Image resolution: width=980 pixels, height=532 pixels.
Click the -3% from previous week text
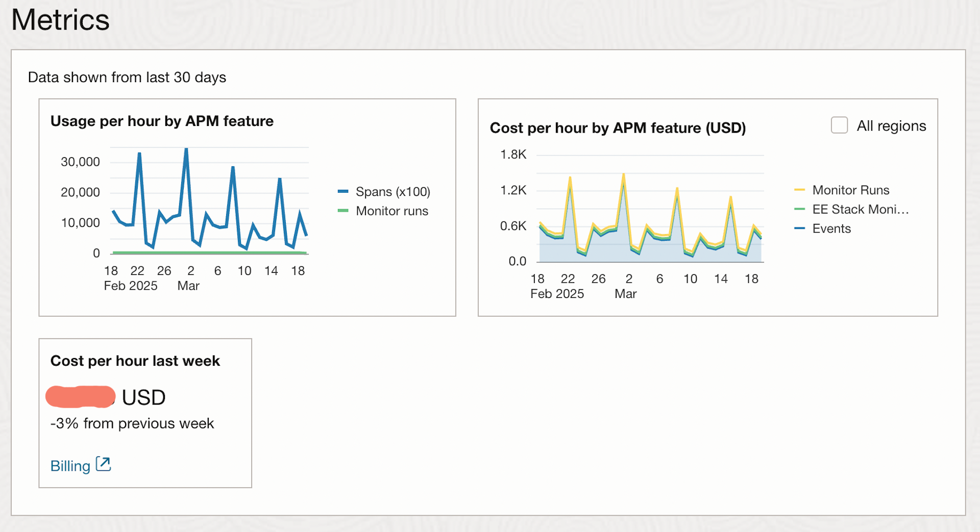(132, 423)
